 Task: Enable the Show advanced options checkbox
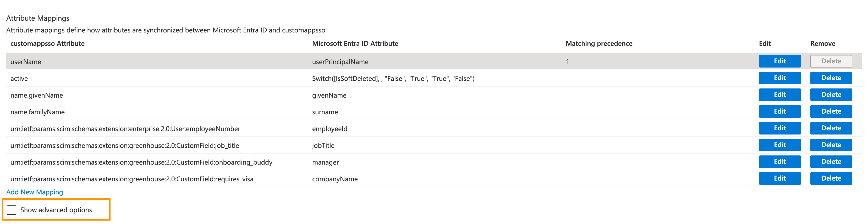[12, 210]
